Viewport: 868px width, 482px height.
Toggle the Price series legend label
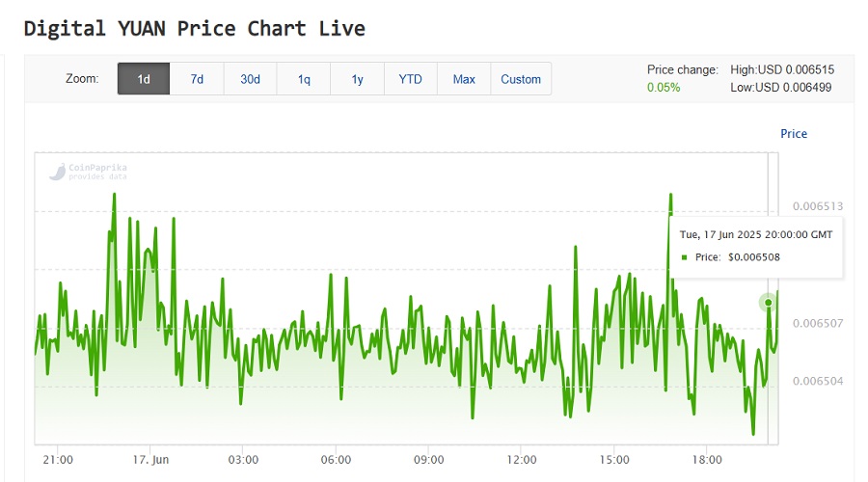click(x=793, y=134)
